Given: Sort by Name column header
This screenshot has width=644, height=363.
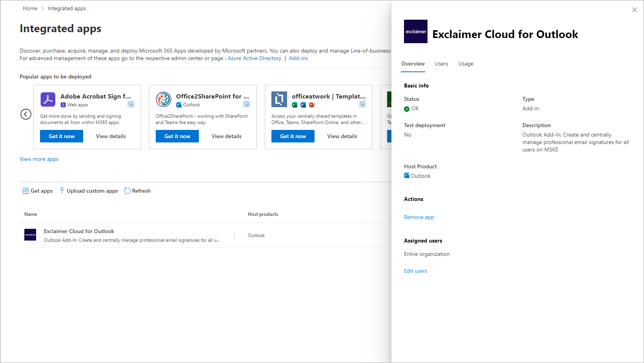Looking at the screenshot, I should 31,214.
